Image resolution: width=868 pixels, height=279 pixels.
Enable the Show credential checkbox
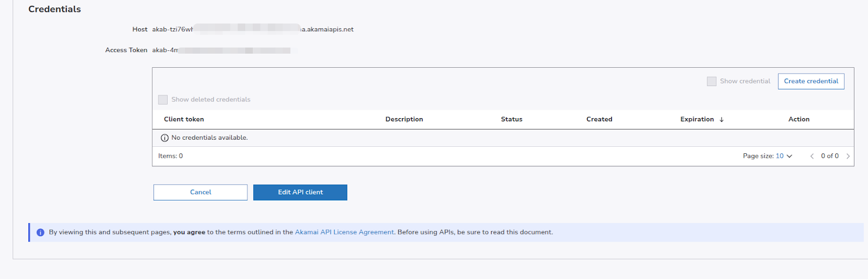(x=711, y=81)
